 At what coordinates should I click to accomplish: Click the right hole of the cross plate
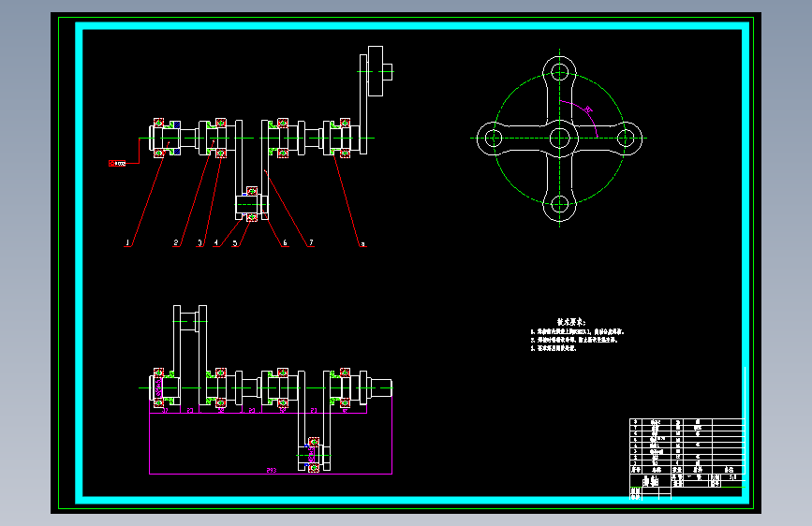coord(626,139)
